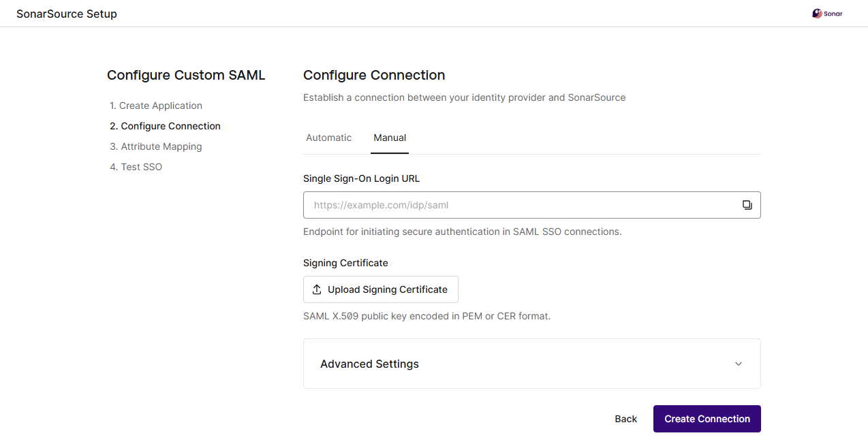Click the copy icon in the Login URL field
Viewport: 868px width, 444px height.
[x=747, y=205]
